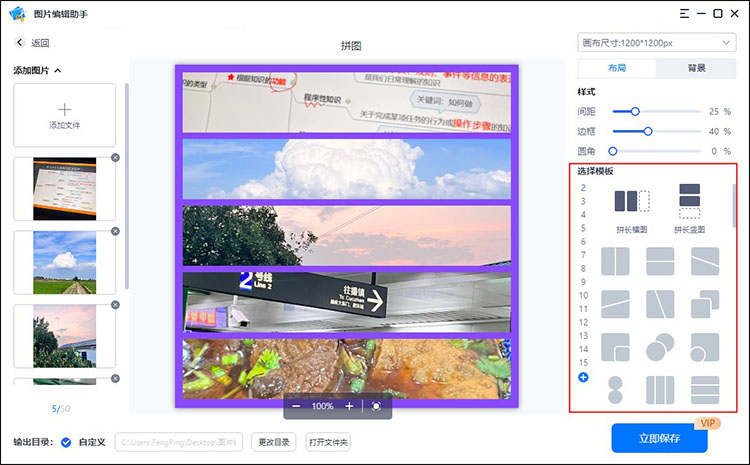Zoom out with the minus icon
Viewport: 750px width, 465px height.
coord(296,406)
